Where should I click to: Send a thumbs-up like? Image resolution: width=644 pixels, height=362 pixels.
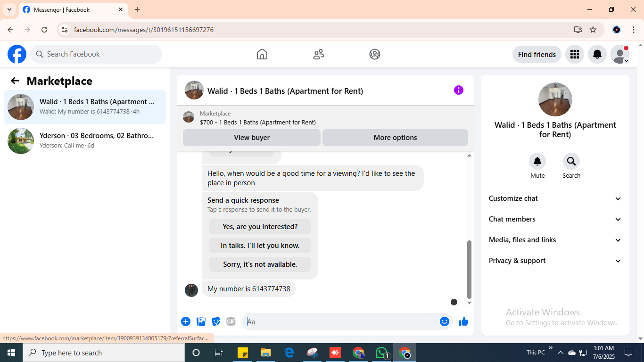[463, 321]
